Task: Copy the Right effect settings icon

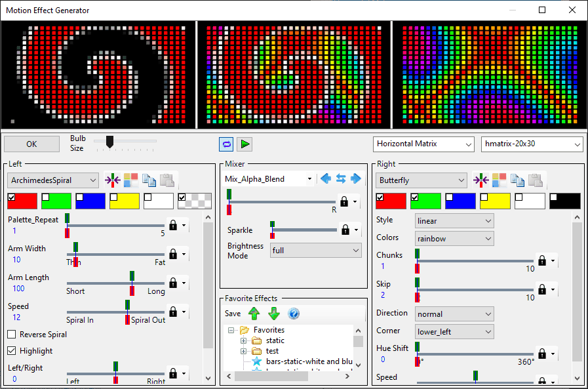Action: (x=517, y=180)
